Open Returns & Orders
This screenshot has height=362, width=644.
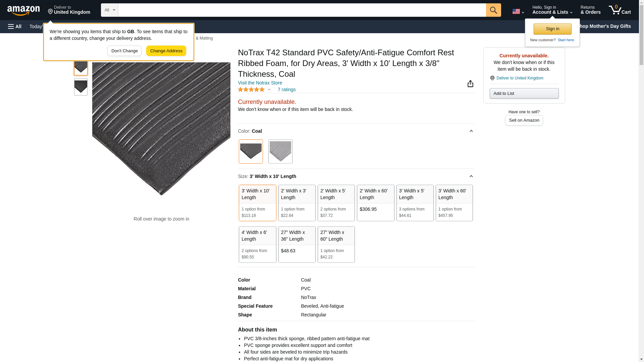coord(590,10)
